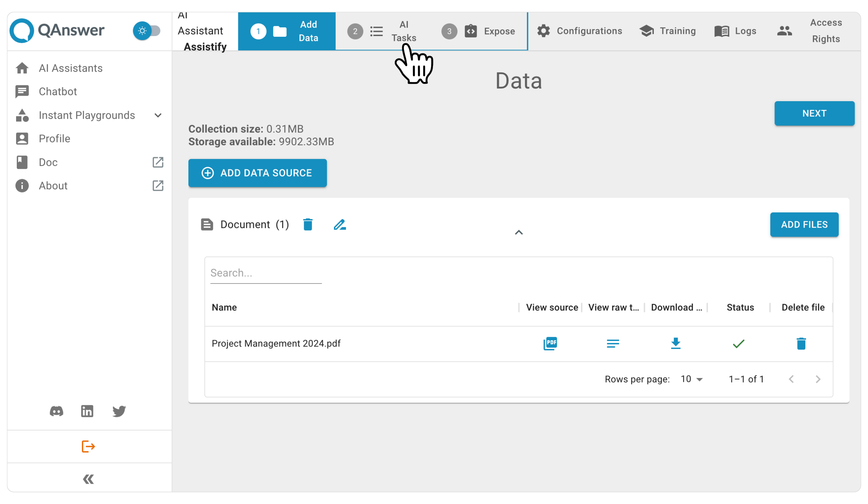Open the Configurations tab
This screenshot has height=504, width=868.
(579, 31)
